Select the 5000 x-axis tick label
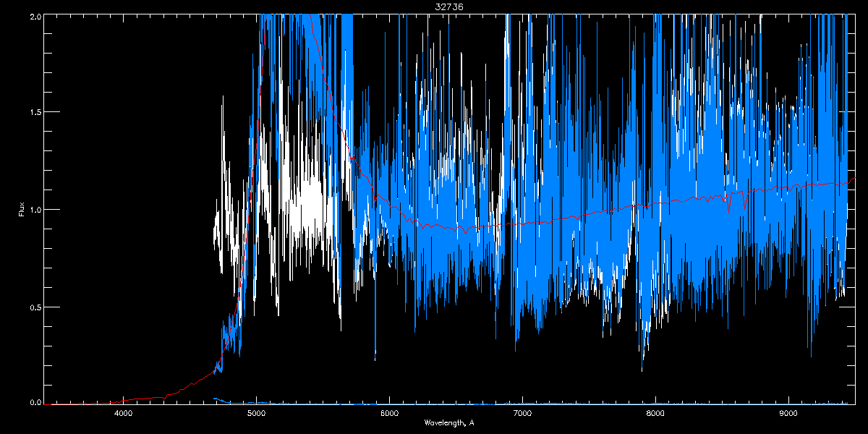 click(x=256, y=413)
